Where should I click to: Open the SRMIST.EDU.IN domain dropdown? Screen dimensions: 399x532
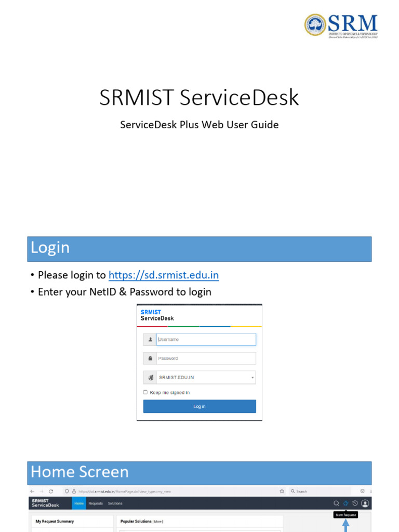pyautogui.click(x=206, y=377)
